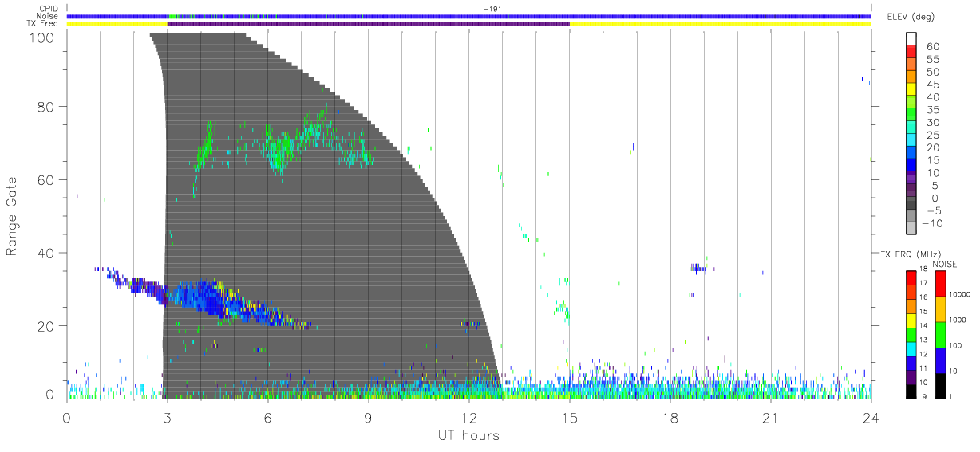Click the purple TX Freq strip segment above plot
The image size is (980, 452).
point(368,24)
